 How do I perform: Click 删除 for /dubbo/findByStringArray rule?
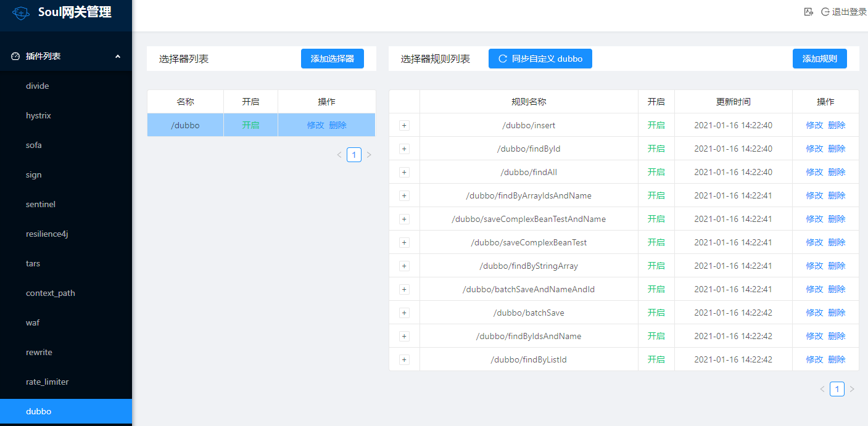837,266
